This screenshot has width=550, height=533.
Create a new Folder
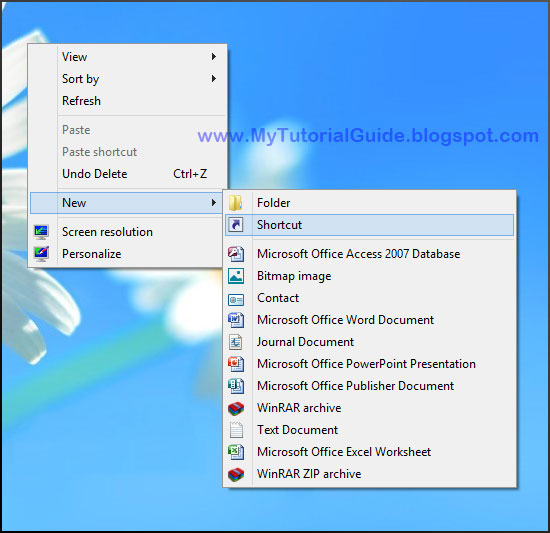370,203
